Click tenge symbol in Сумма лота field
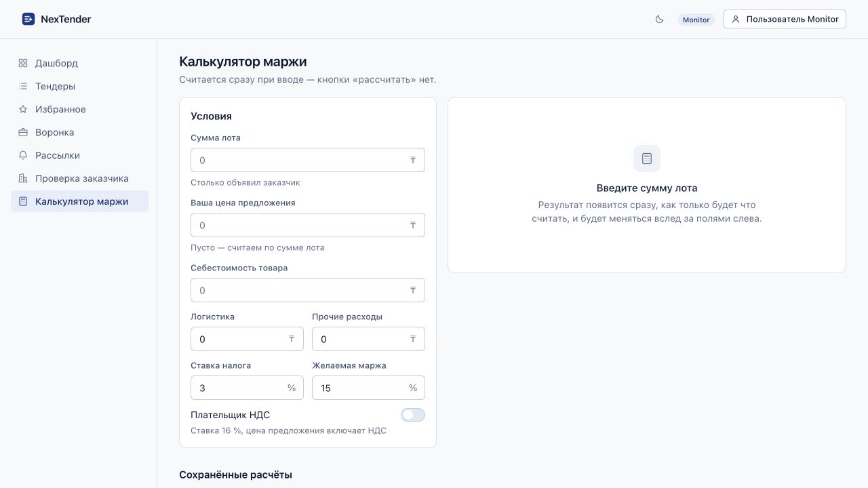 coord(413,160)
